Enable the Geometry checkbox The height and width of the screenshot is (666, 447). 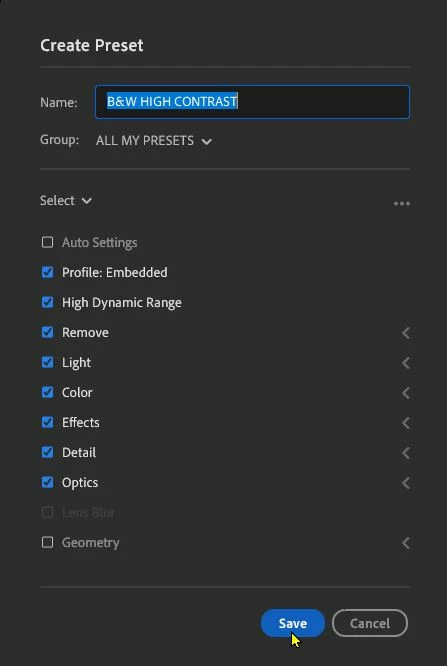pyautogui.click(x=47, y=542)
